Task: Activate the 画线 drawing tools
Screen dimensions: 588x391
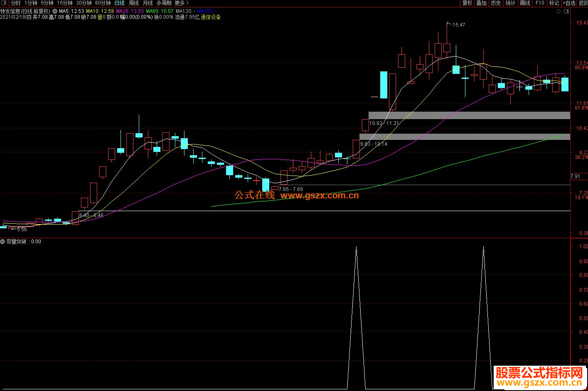Action: (x=525, y=3)
